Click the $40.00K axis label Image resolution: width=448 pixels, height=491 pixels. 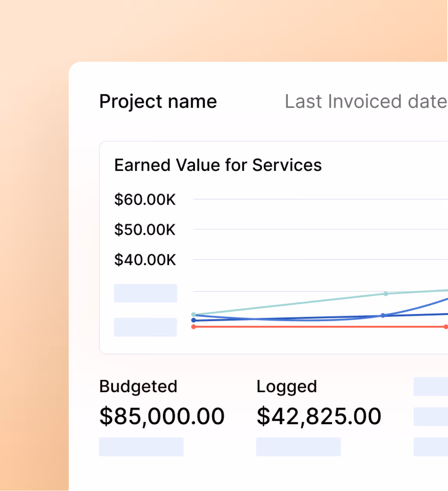[x=145, y=260]
